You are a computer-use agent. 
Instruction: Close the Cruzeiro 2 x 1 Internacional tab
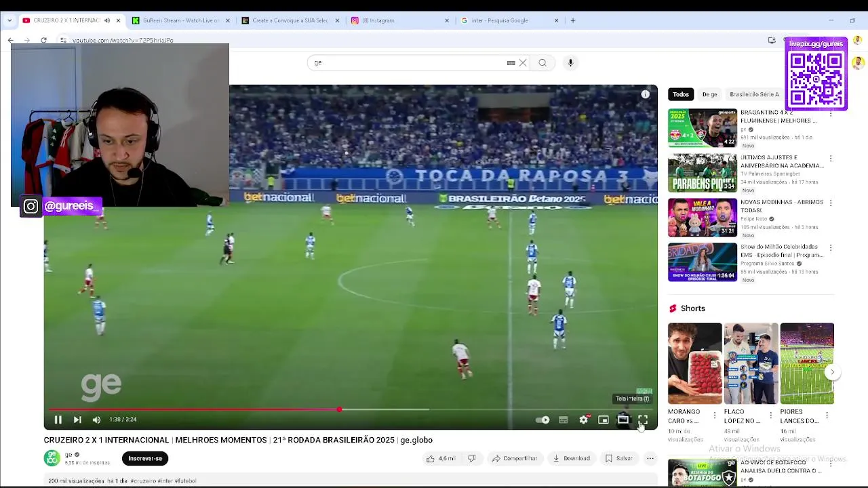pyautogui.click(x=118, y=20)
